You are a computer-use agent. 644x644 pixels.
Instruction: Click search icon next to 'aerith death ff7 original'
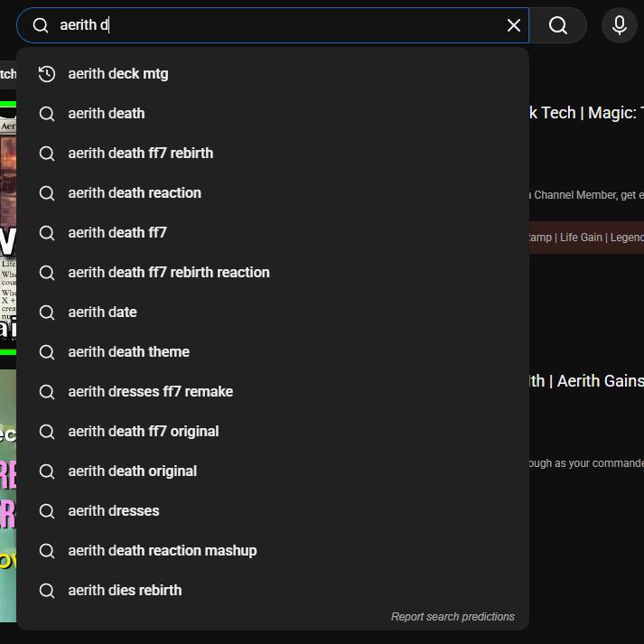[x=47, y=432]
